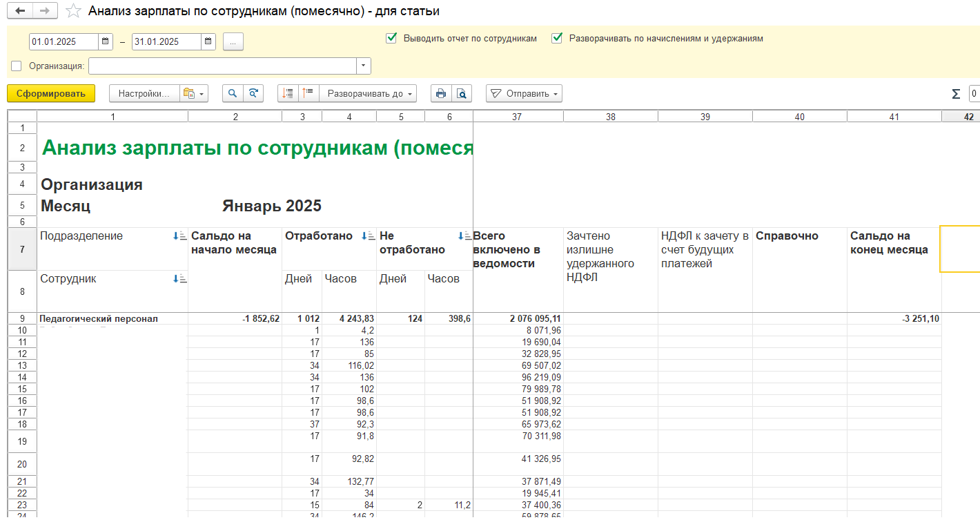Click the 'Организация' label cell in row 4
This screenshot has height=520, width=980.
pyautogui.click(x=92, y=184)
